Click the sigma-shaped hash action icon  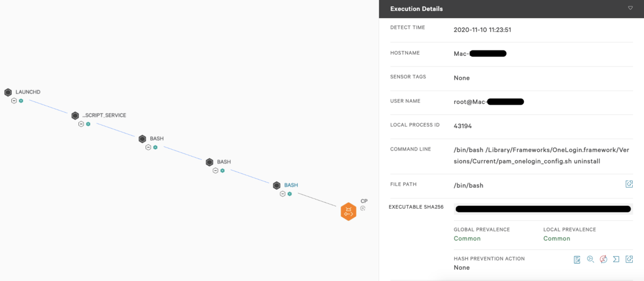point(616,260)
